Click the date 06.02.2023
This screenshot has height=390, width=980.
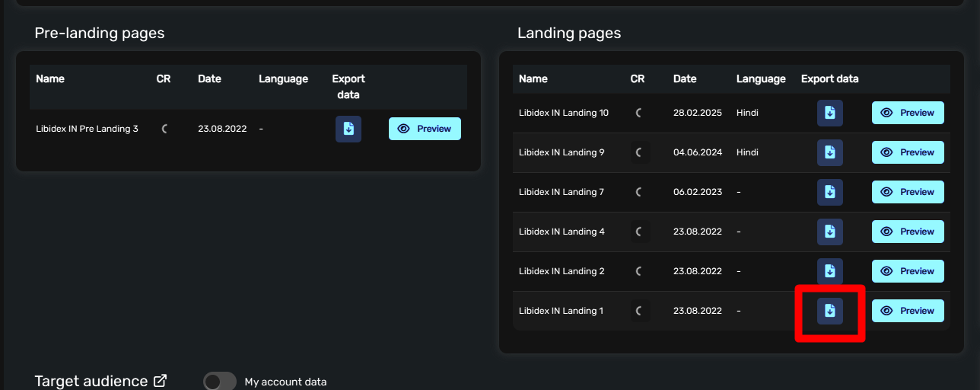[698, 192]
